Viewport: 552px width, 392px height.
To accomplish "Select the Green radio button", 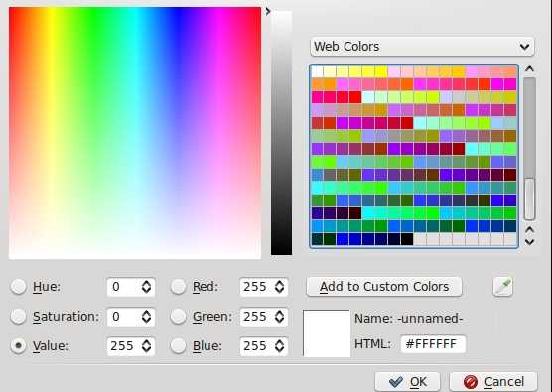I will pos(178,316).
